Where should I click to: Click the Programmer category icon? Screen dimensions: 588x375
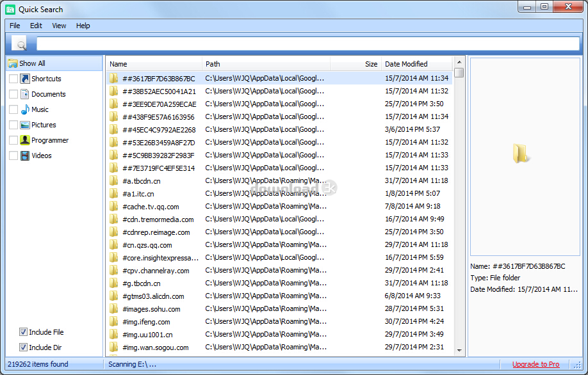pos(25,140)
